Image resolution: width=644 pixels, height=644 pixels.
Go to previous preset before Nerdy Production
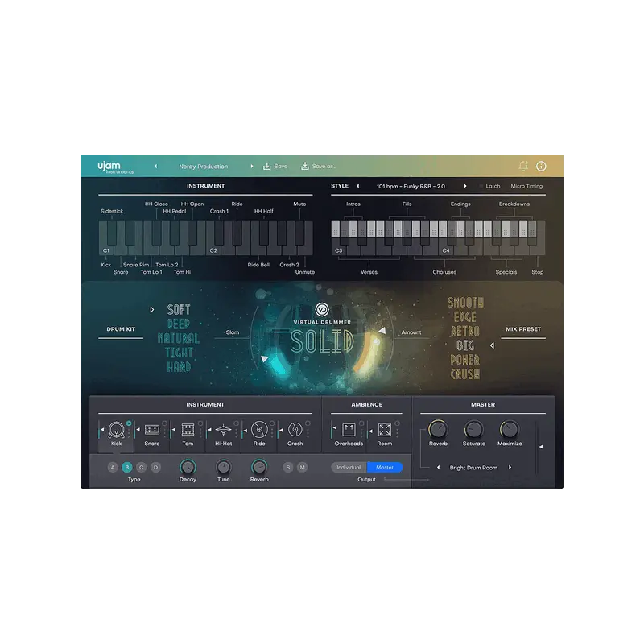[155, 167]
